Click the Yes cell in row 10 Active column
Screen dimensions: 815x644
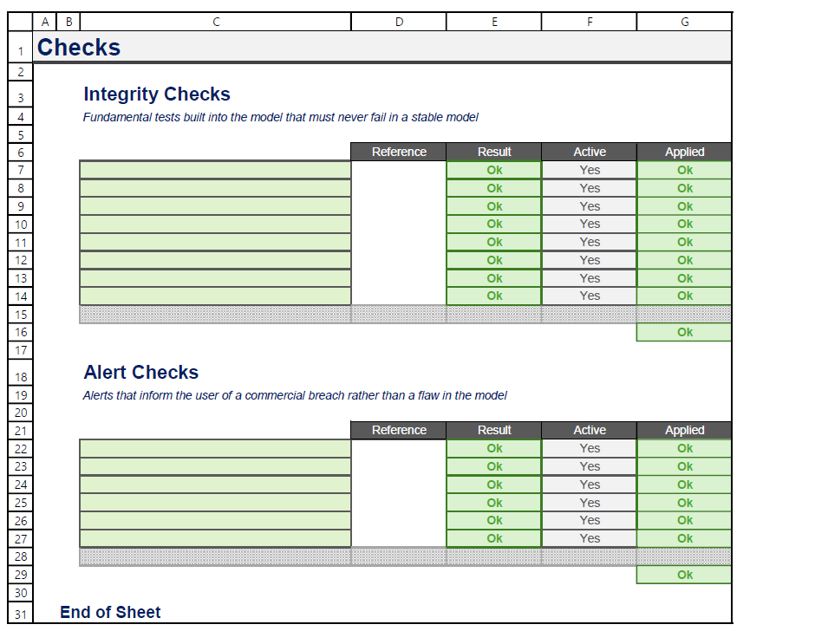(x=589, y=224)
